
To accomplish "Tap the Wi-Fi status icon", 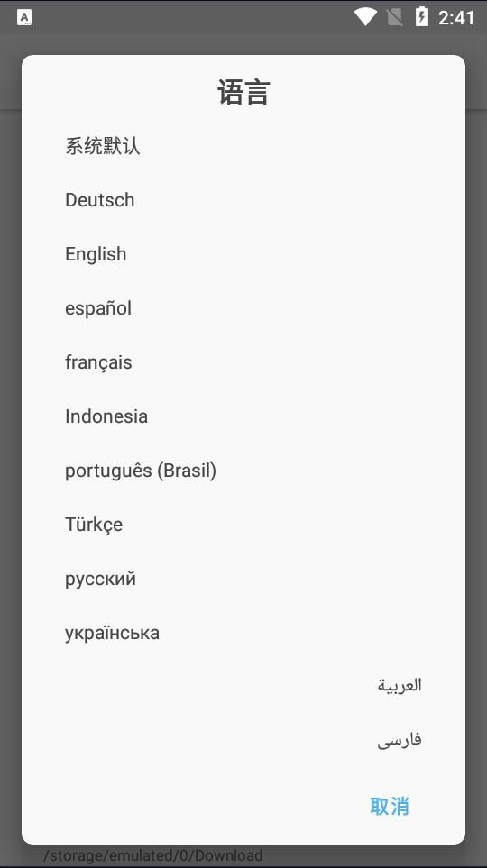I will pos(365,16).
